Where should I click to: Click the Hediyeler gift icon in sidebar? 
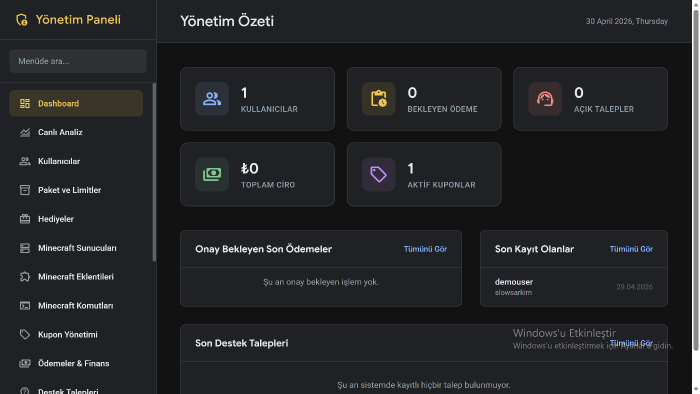25,219
